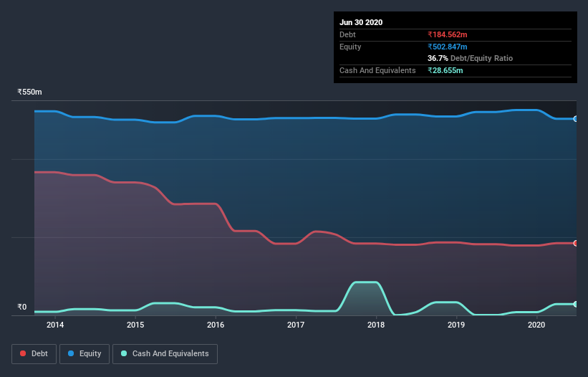Click the ₹28.655m cash value
The width and height of the screenshot is (588, 377).
click(x=445, y=70)
